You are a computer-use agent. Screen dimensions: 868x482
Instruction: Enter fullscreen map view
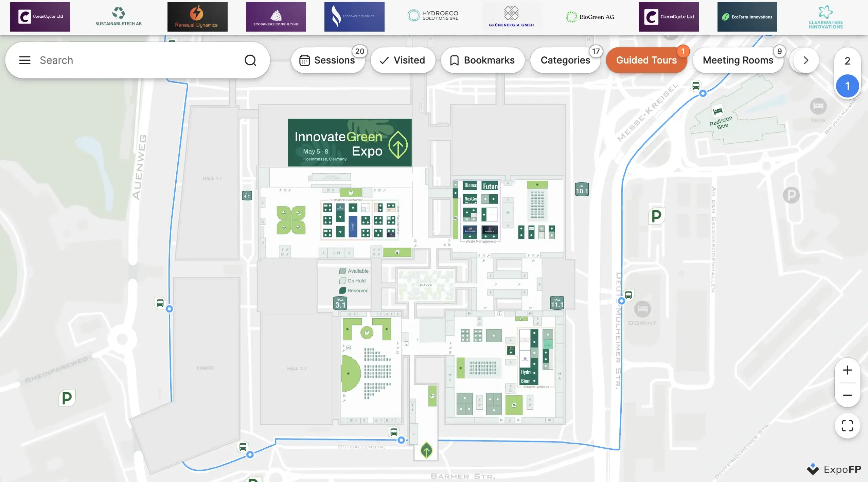tap(847, 426)
